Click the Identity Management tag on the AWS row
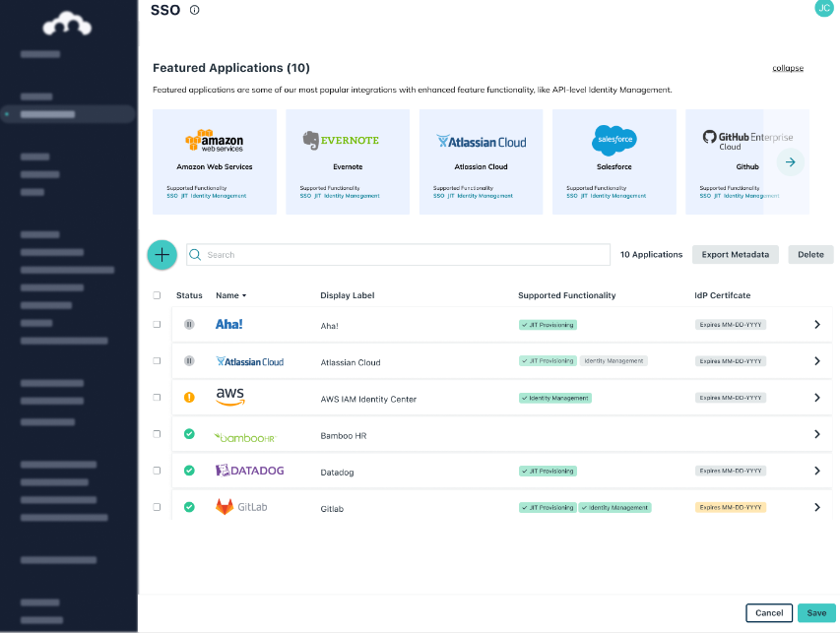This screenshot has height=633, width=840. click(x=555, y=398)
